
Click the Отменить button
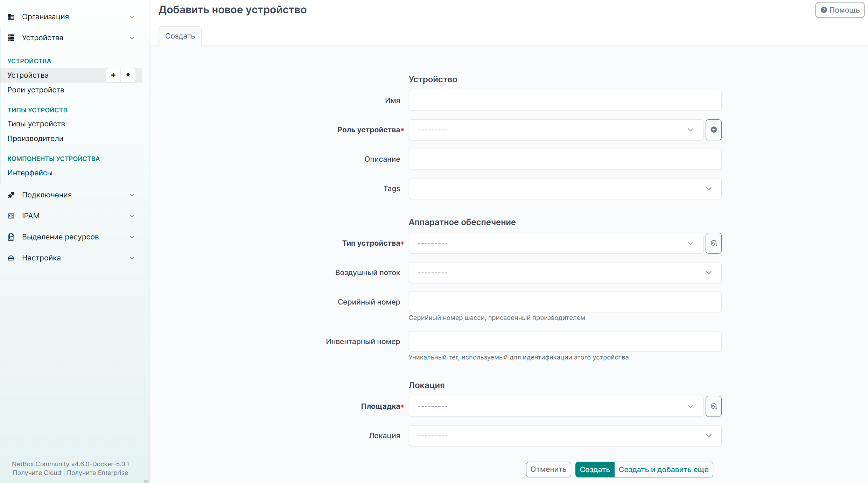(548, 469)
